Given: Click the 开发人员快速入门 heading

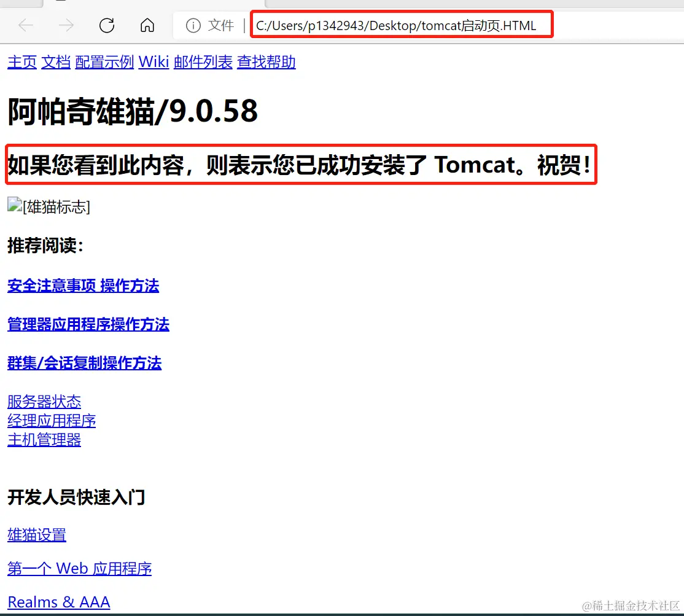Looking at the screenshot, I should (x=76, y=497).
